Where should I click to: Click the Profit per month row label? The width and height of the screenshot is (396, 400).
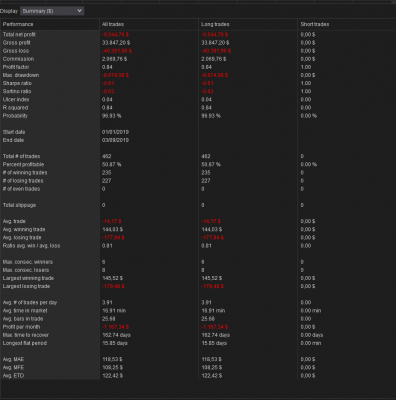(x=21, y=327)
